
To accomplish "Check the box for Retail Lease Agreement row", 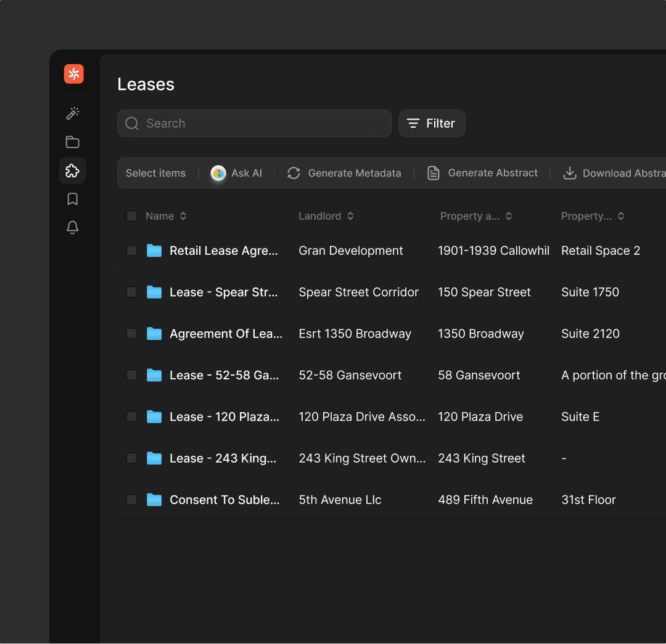I will click(131, 250).
